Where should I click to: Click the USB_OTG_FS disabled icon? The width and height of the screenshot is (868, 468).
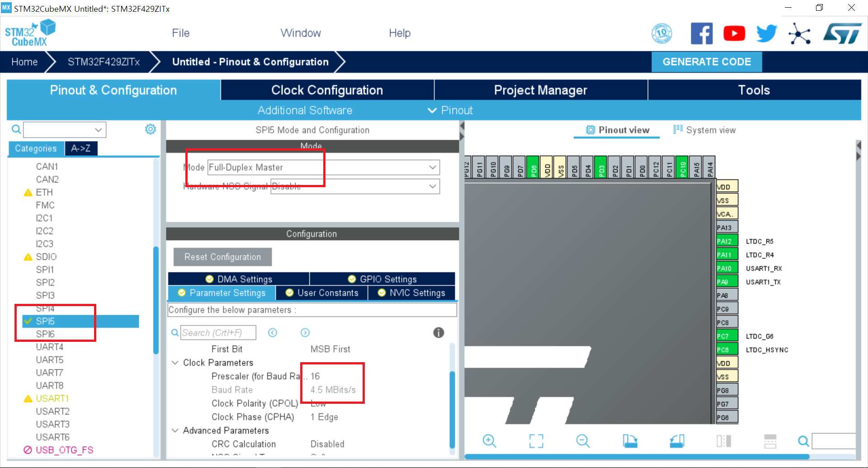[28, 450]
